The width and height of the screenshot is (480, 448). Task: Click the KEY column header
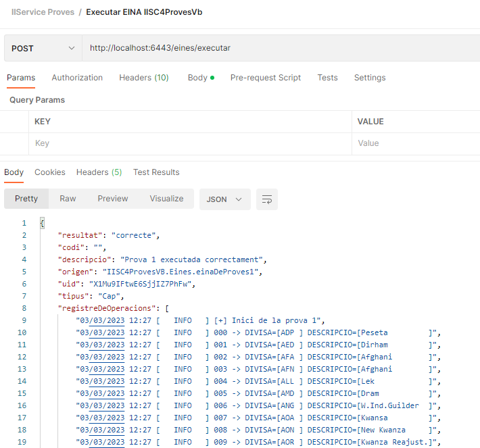pyautogui.click(x=43, y=122)
